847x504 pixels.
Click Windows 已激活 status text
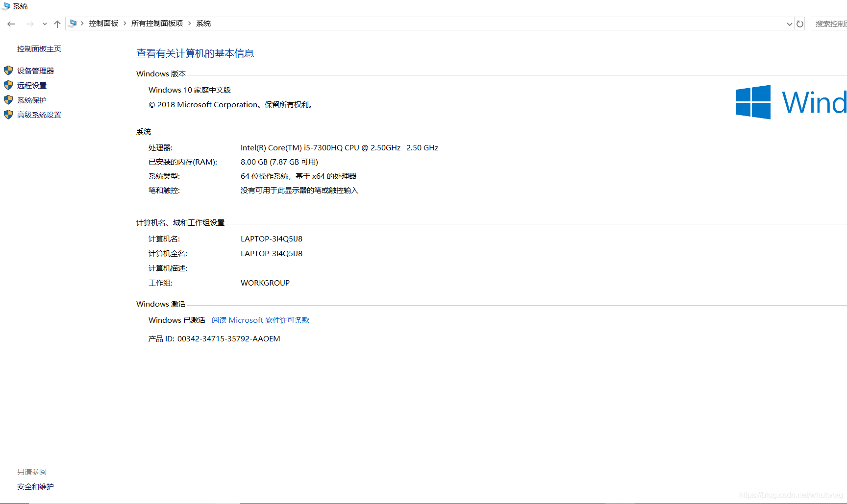[177, 320]
